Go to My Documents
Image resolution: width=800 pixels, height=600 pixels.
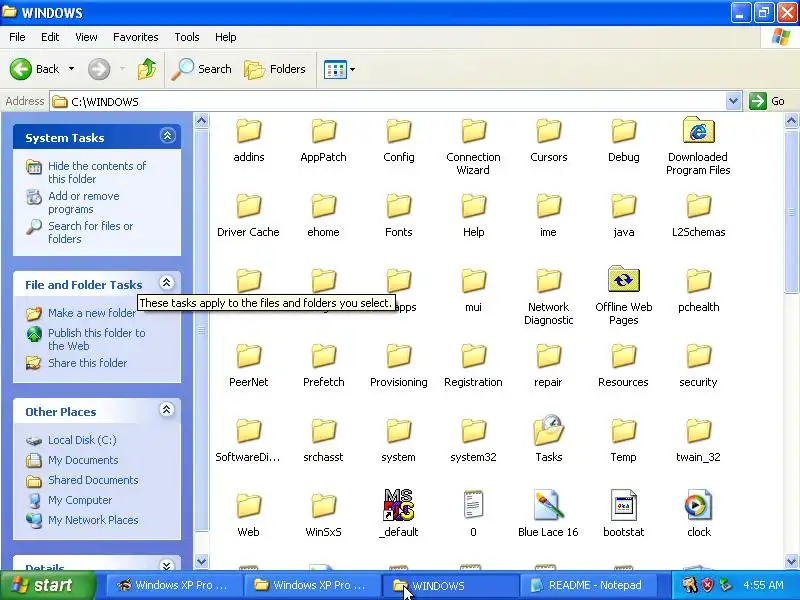pyautogui.click(x=83, y=460)
